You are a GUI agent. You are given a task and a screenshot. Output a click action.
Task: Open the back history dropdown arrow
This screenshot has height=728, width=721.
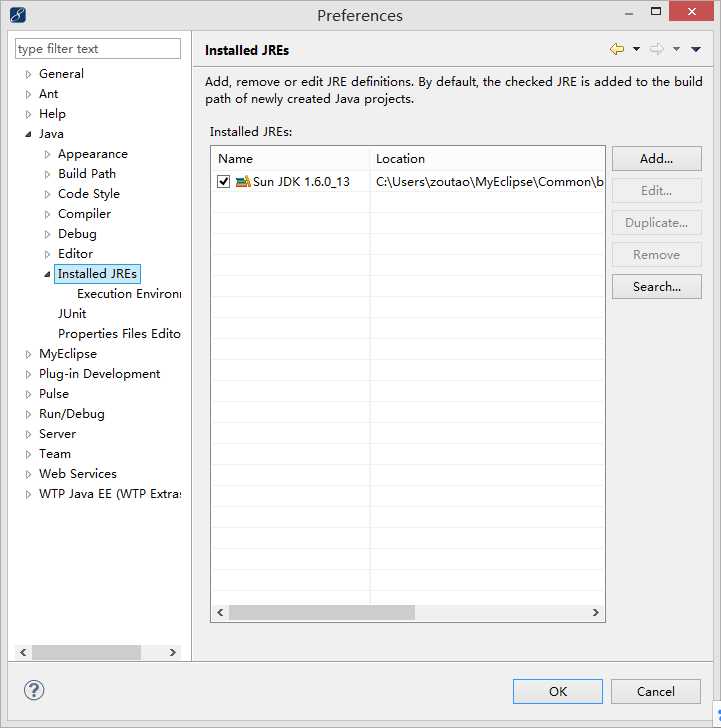[637, 49]
